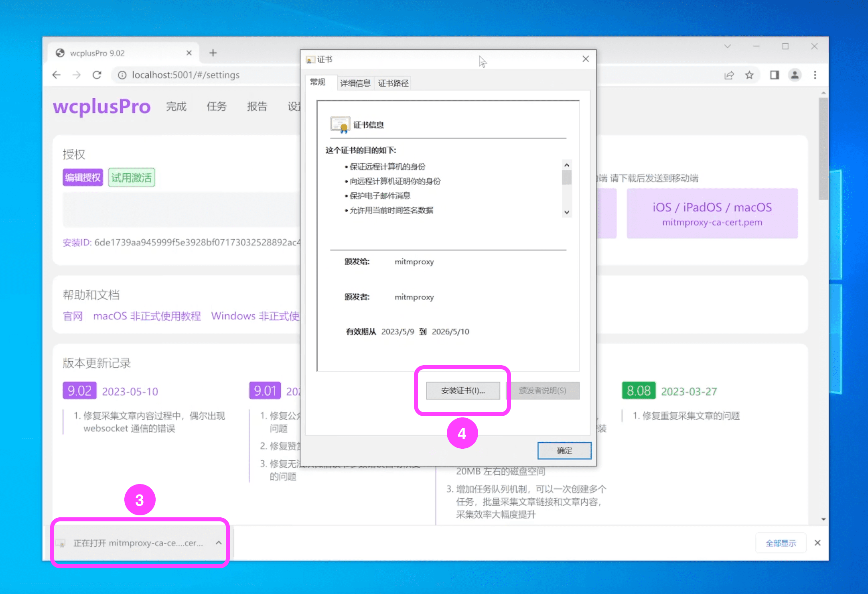Click the browser back arrow
868x594 pixels.
[x=57, y=75]
